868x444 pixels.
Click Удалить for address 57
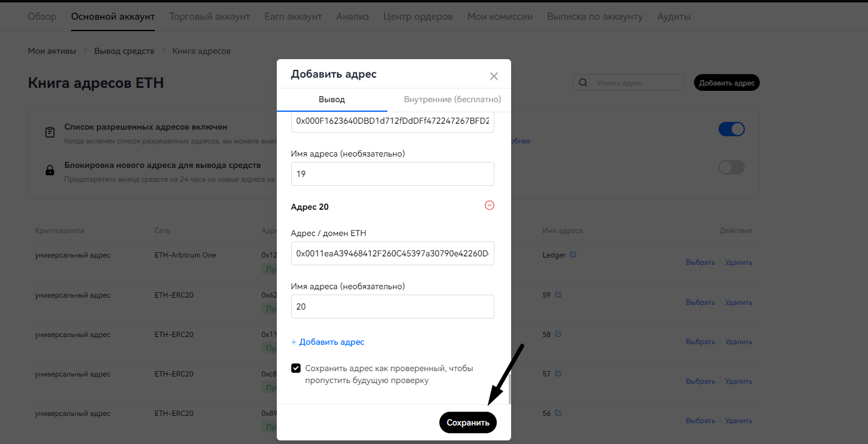pyautogui.click(x=739, y=381)
